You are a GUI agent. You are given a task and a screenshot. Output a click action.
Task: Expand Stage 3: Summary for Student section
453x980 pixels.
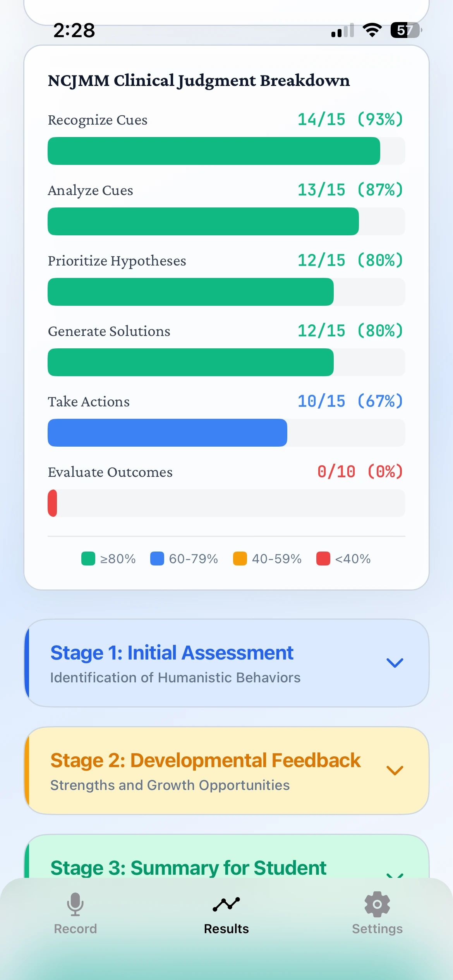pos(226,868)
